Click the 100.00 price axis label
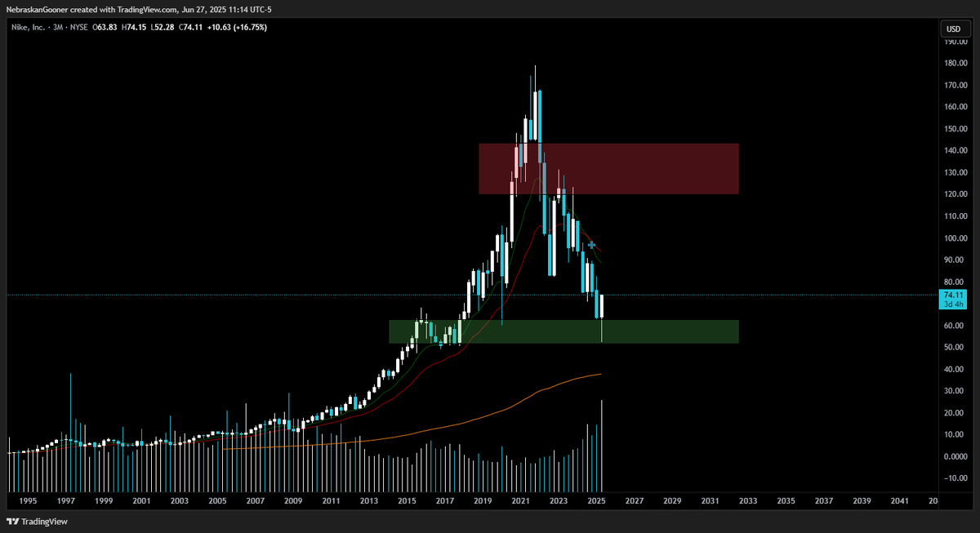Image resolution: width=980 pixels, height=533 pixels. click(x=955, y=238)
